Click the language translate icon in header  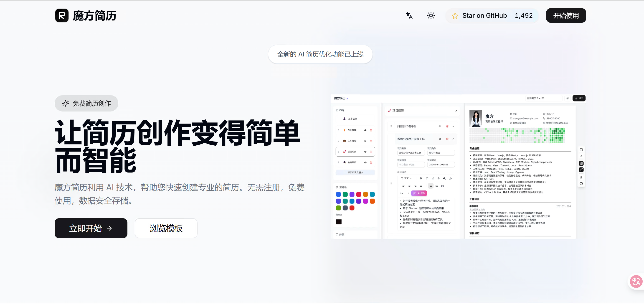(x=409, y=15)
